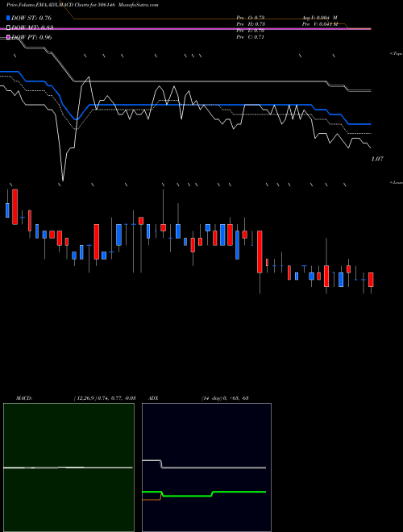This screenshot has height=532, width=403.
Task: Click the magenta DOW PT legend square
Action: pyautogui.click(x=8, y=37)
